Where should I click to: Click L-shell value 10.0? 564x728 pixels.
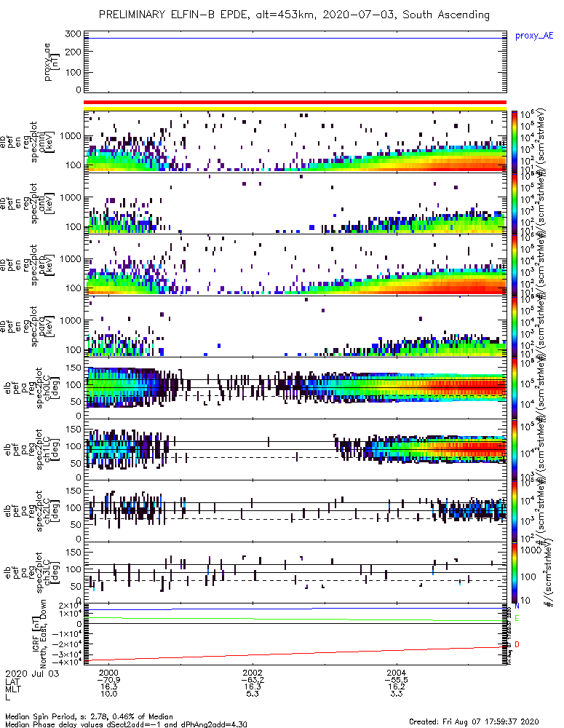tap(109, 694)
